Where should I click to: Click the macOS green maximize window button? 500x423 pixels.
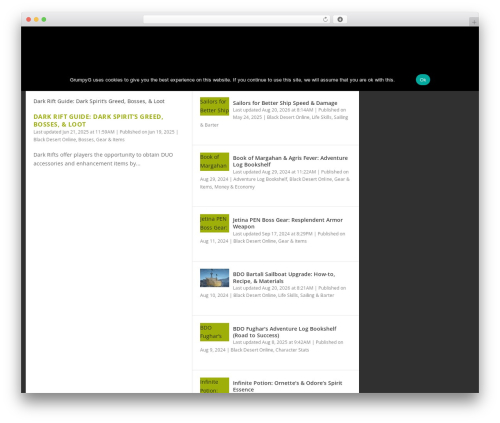click(x=44, y=19)
